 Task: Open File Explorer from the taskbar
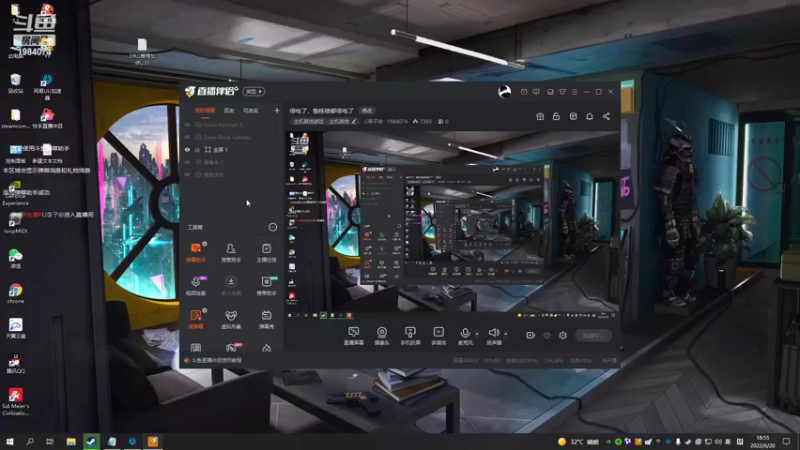71,441
